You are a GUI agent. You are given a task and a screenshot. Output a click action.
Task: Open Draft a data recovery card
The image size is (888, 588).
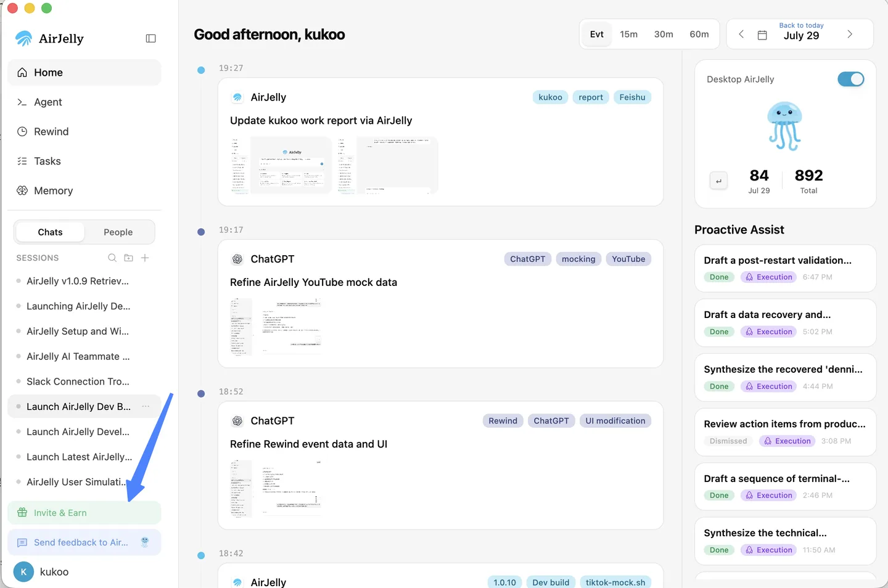785,323
